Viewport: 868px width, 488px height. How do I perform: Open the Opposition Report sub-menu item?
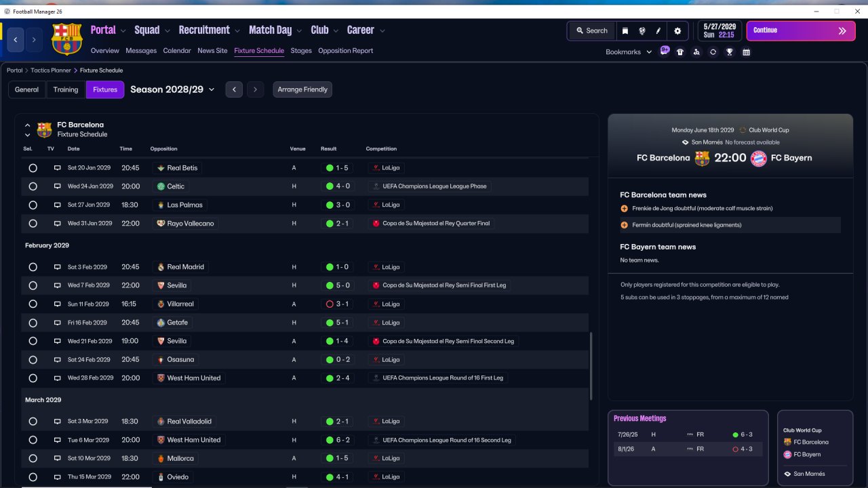346,51
